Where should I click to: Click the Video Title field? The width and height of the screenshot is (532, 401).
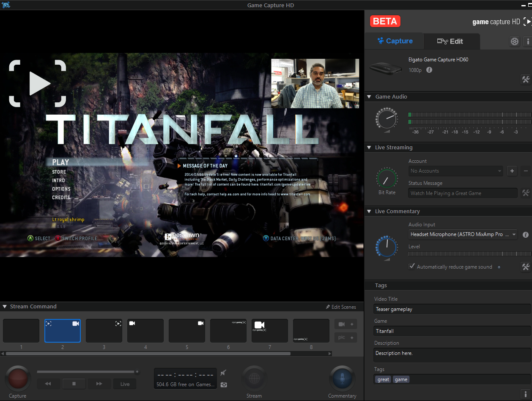tap(452, 309)
